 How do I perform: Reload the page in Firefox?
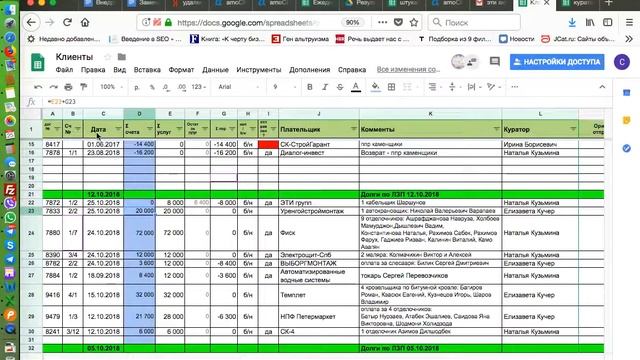[x=67, y=22]
